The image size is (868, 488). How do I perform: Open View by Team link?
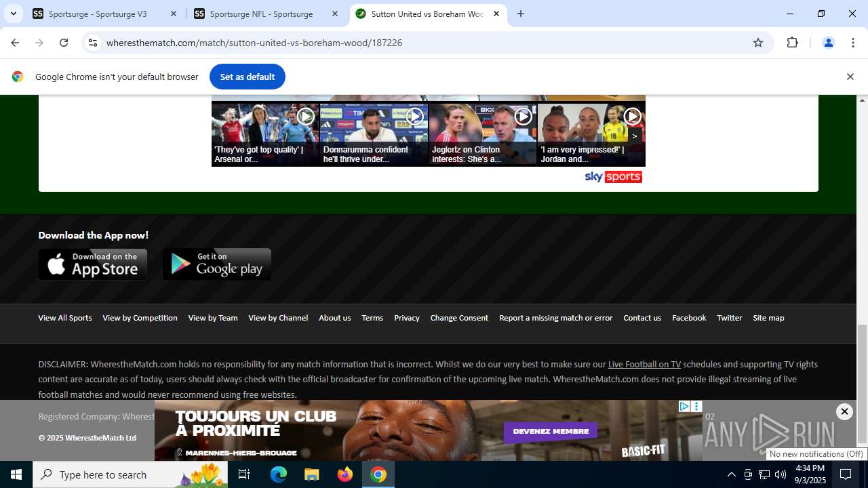coord(213,318)
